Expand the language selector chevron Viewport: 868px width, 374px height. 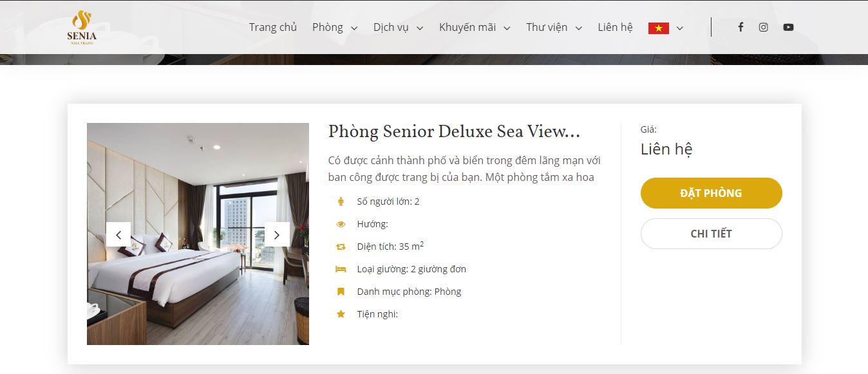point(679,28)
